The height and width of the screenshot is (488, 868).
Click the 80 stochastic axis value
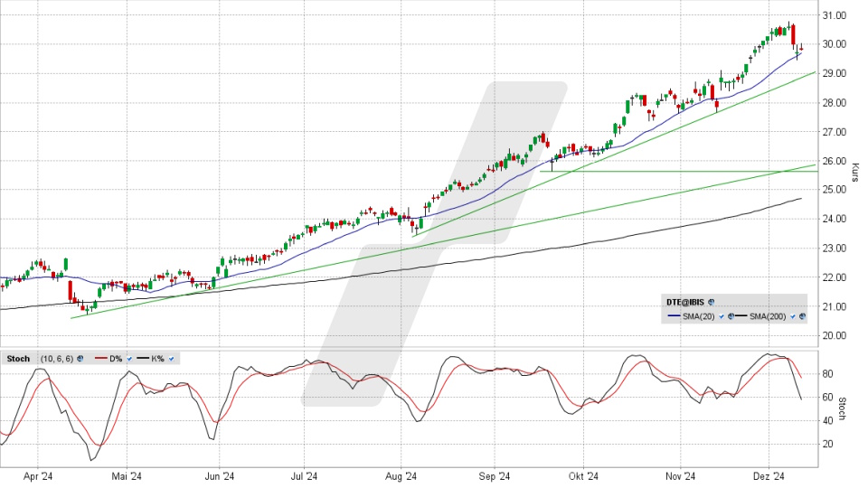pos(827,374)
